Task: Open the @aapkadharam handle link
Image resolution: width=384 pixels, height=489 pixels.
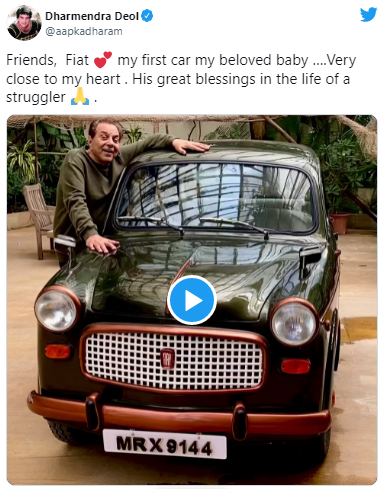Action: (x=84, y=31)
